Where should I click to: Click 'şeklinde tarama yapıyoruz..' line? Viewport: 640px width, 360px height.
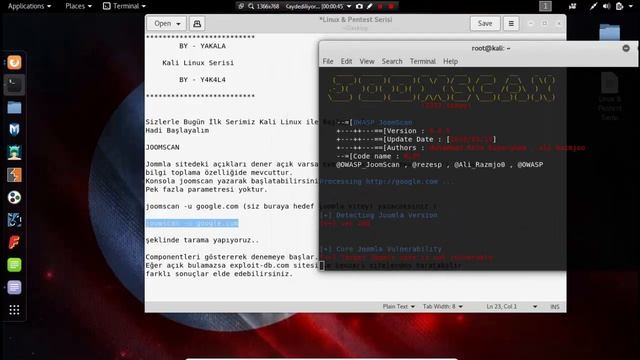click(202, 240)
